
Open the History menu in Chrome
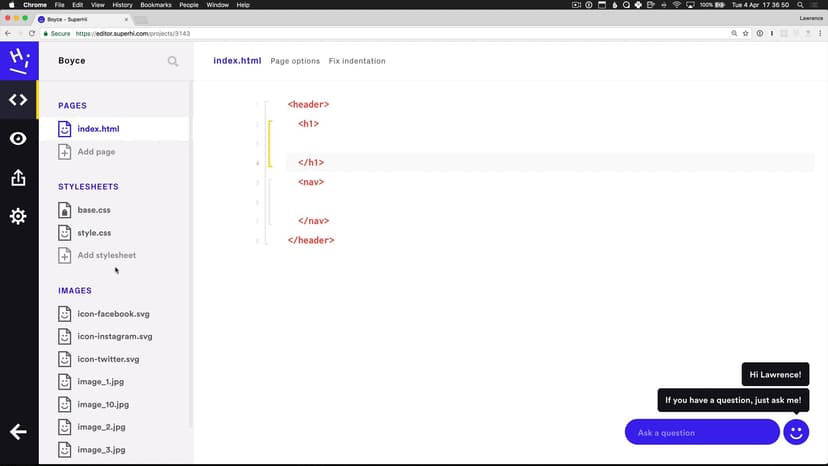[120, 5]
